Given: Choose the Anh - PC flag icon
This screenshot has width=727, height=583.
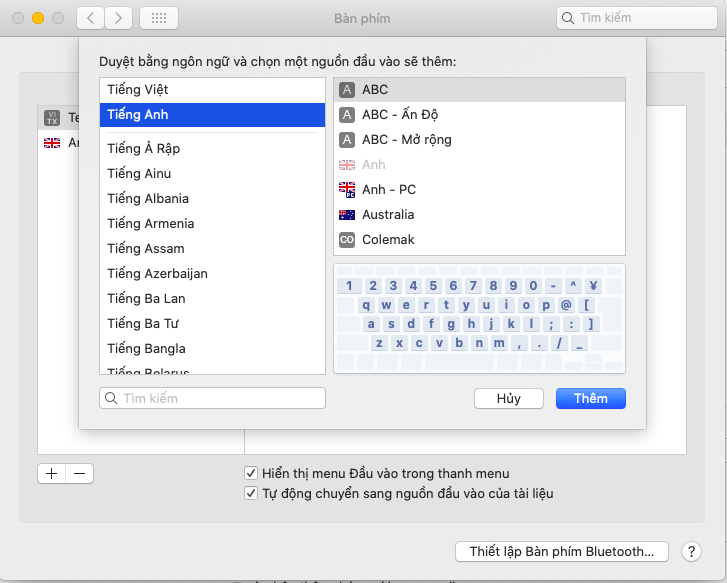Looking at the screenshot, I should [347, 190].
